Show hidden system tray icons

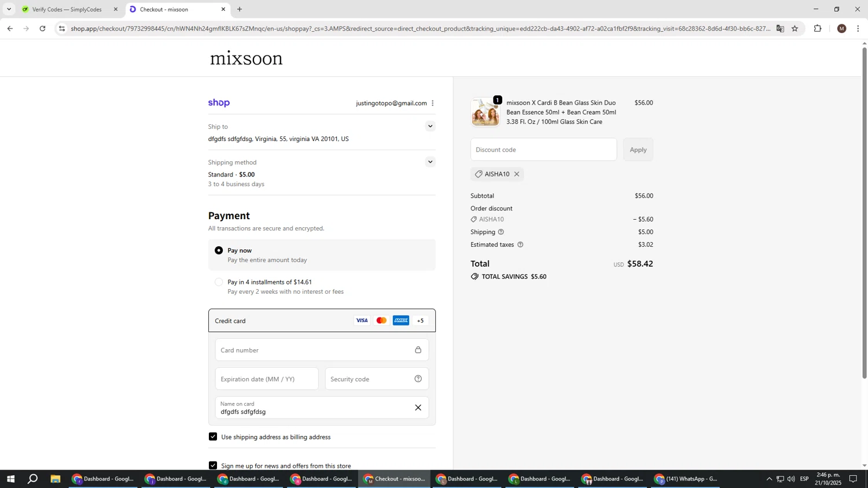coord(769,479)
